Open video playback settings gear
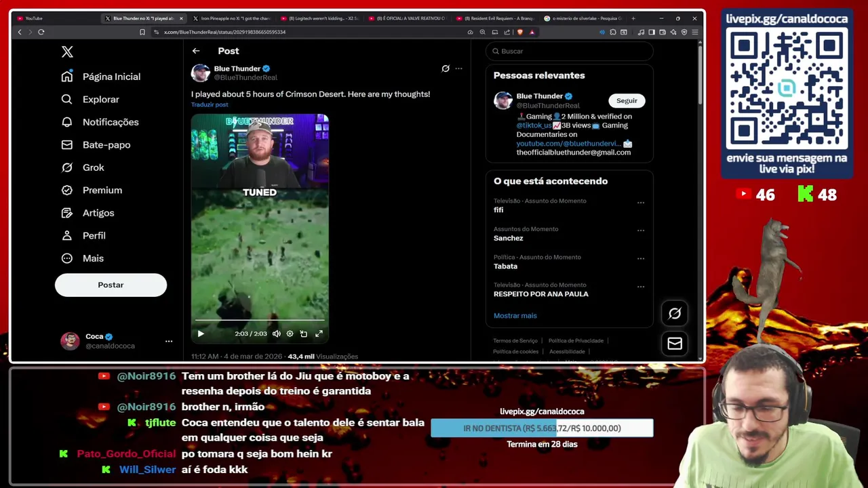The image size is (868, 488). [290, 333]
